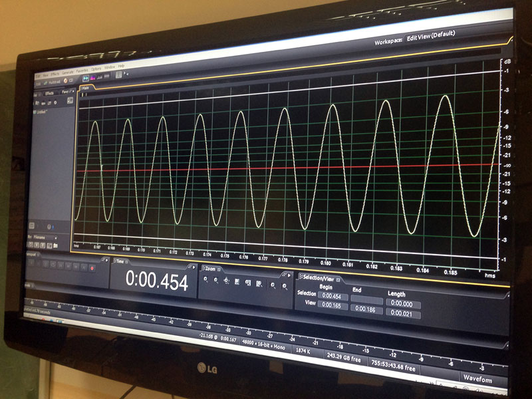This screenshot has height=399, width=532.
Task: Open the Effects menu in menu bar
Action: (55, 74)
